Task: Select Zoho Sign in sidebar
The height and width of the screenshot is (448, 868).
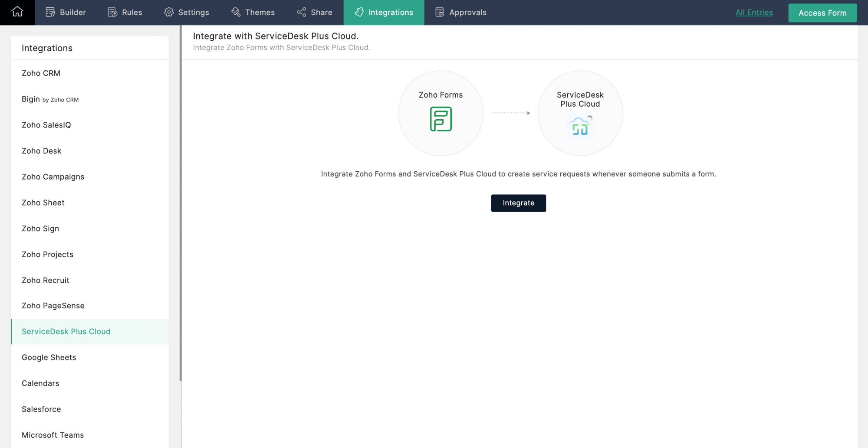Action: point(90,229)
